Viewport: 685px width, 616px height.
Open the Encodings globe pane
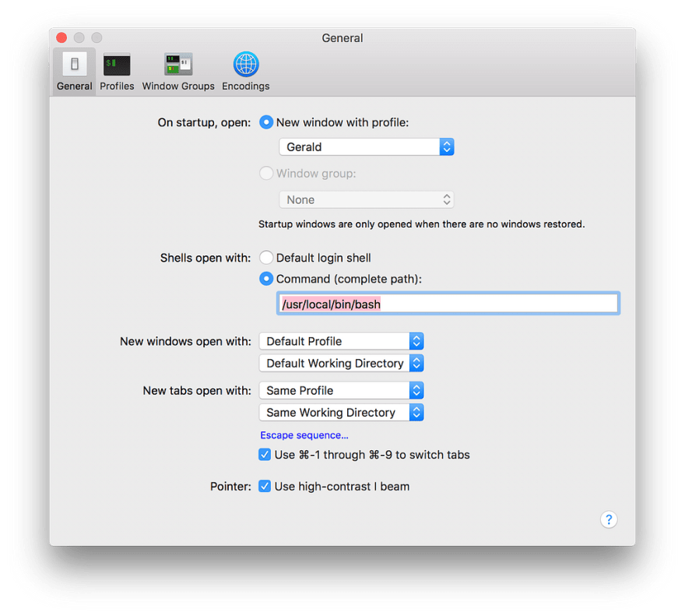click(x=245, y=72)
